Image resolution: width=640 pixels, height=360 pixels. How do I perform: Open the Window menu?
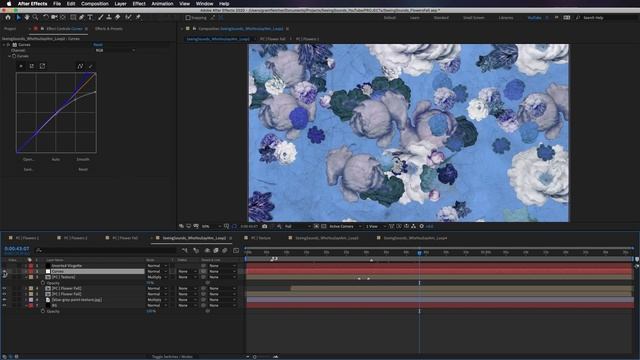[204, 4]
